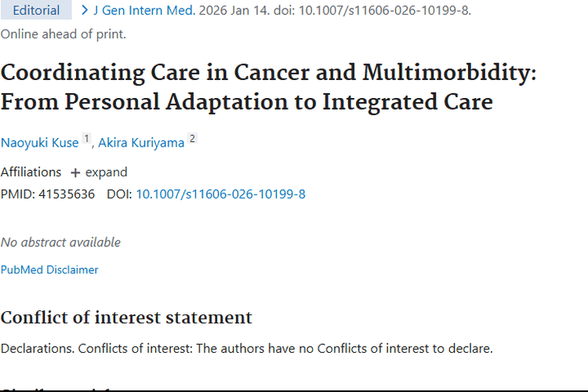The image size is (588, 392).
Task: Click the 'Online ahead of print' notice
Action: pyautogui.click(x=63, y=34)
